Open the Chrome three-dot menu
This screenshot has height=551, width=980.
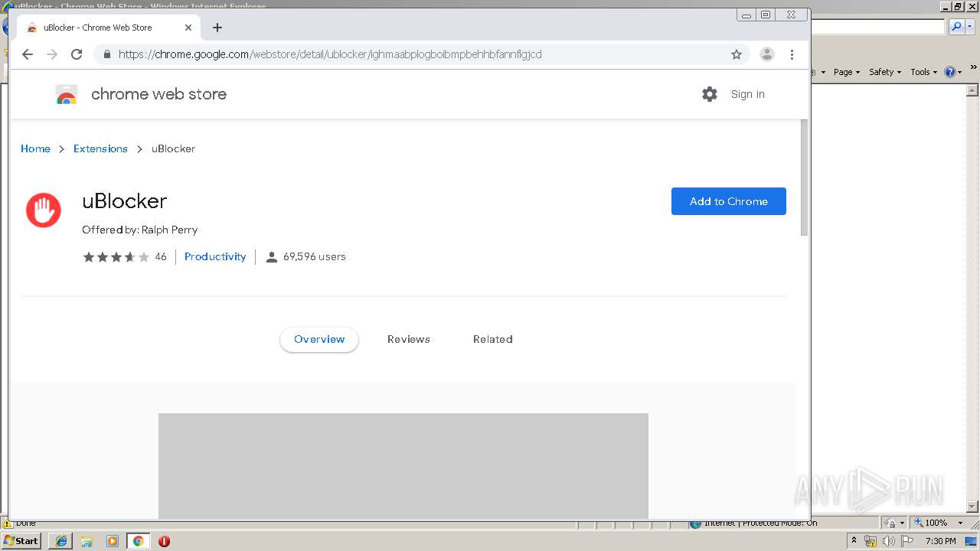click(x=792, y=54)
